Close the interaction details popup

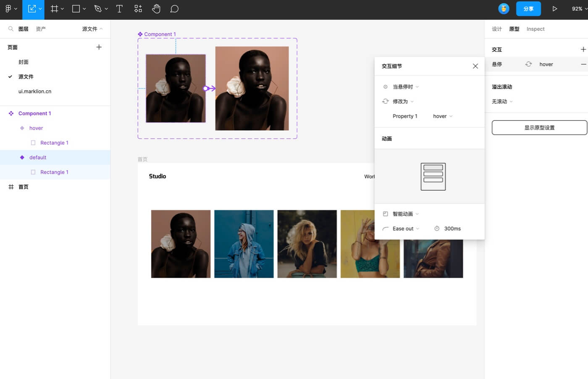pyautogui.click(x=475, y=66)
